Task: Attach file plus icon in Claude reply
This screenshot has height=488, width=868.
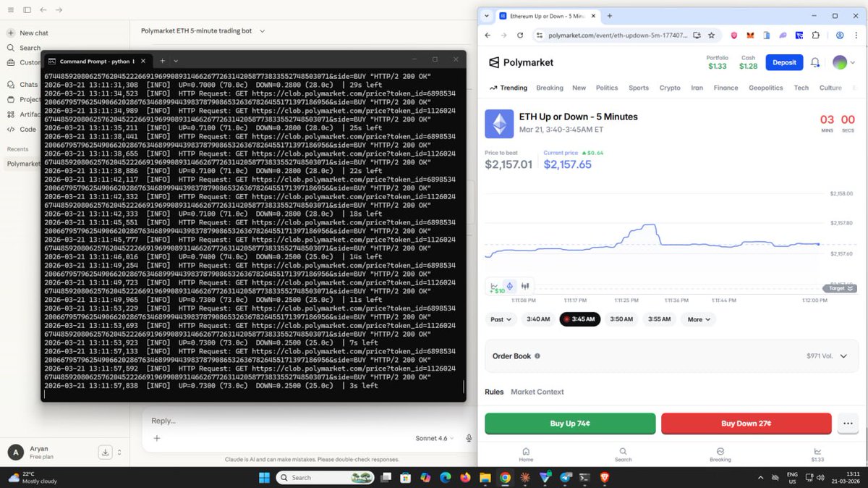Action: coord(157,438)
